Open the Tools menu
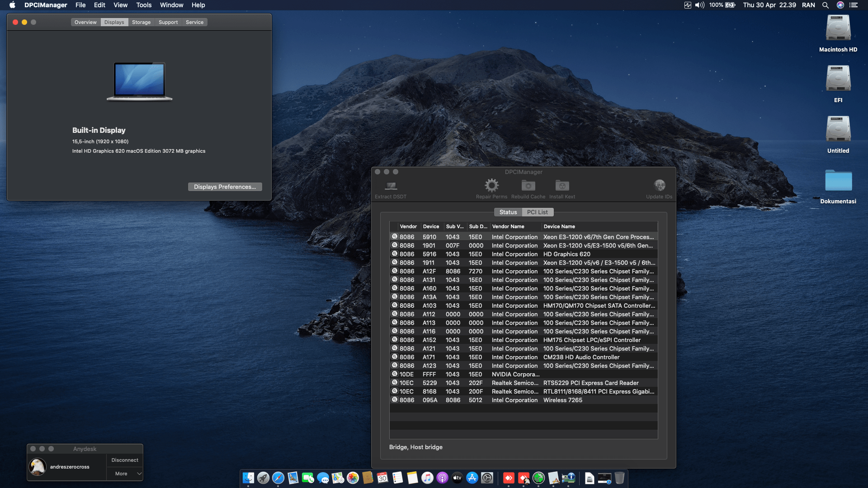 point(144,5)
